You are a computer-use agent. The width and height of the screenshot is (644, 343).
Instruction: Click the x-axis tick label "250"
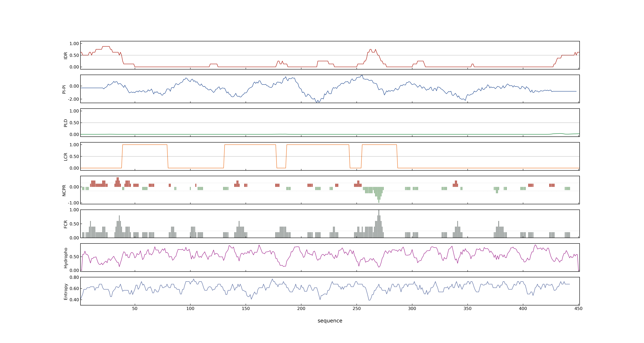point(357,309)
